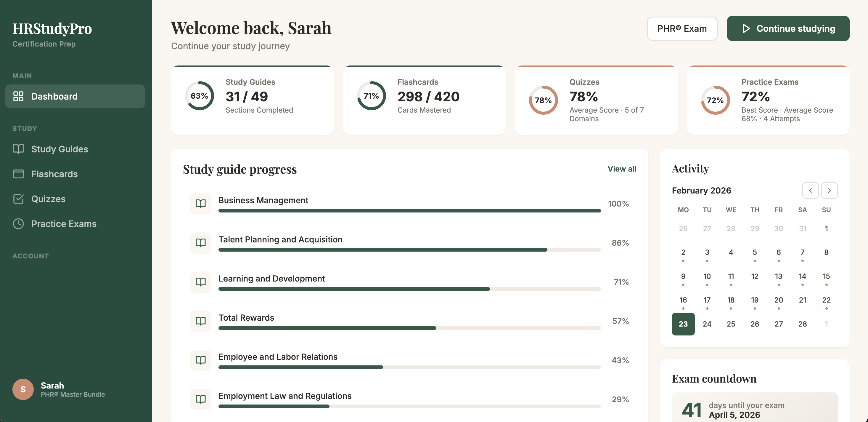Click the book icon beside Employment Law and Regulations

[x=200, y=399]
